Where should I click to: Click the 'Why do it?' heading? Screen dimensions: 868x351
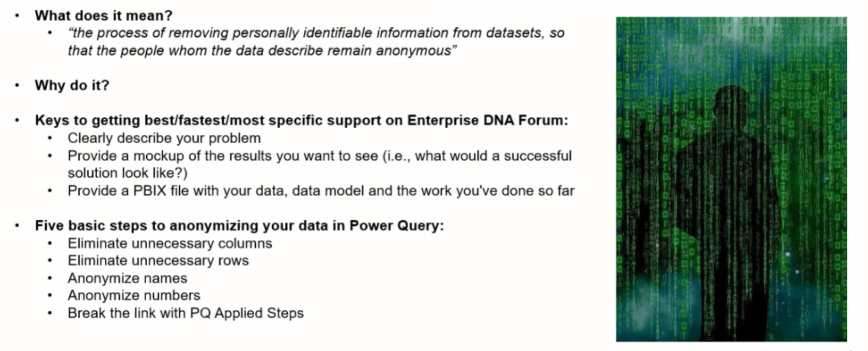pyautogui.click(x=72, y=85)
